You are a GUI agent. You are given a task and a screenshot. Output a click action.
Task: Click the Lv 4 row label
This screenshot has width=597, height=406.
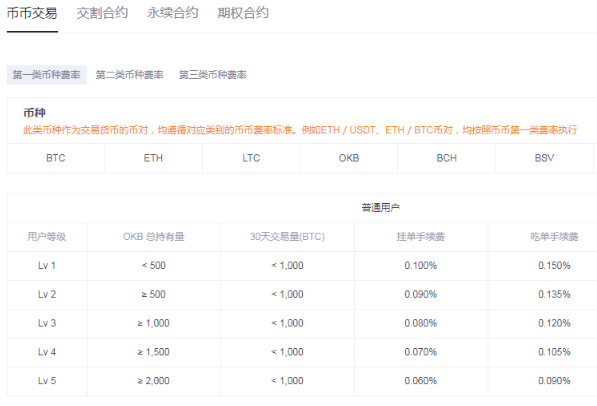point(47,352)
